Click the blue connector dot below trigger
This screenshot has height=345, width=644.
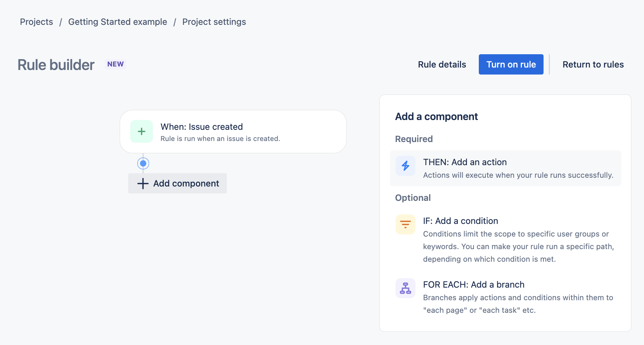[143, 163]
